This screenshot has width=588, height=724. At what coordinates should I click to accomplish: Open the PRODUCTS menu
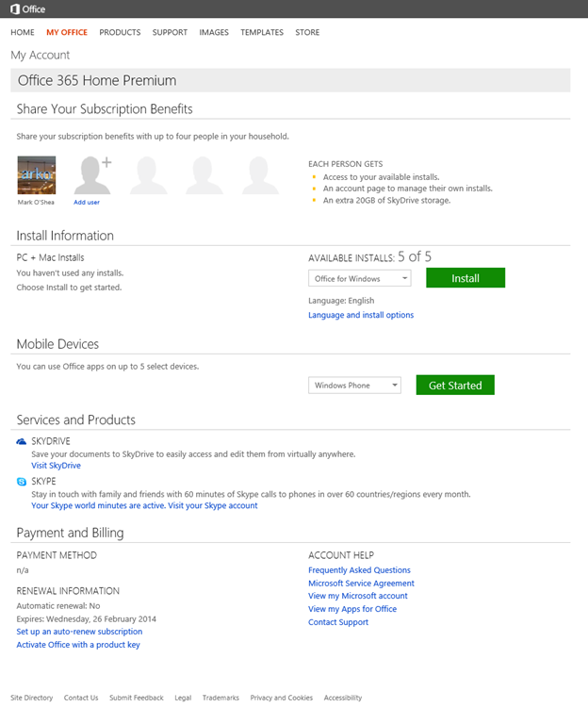tap(120, 33)
